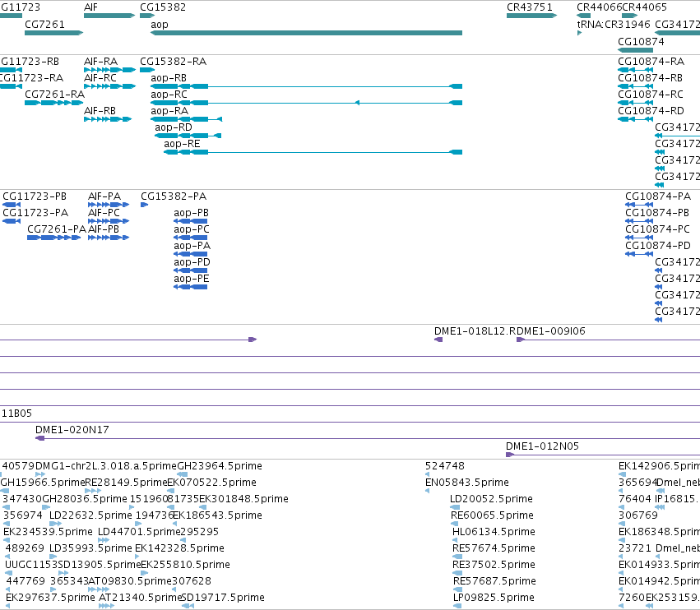Click the CG15382 gene label
The width and height of the screenshot is (700, 610).
click(x=163, y=7)
